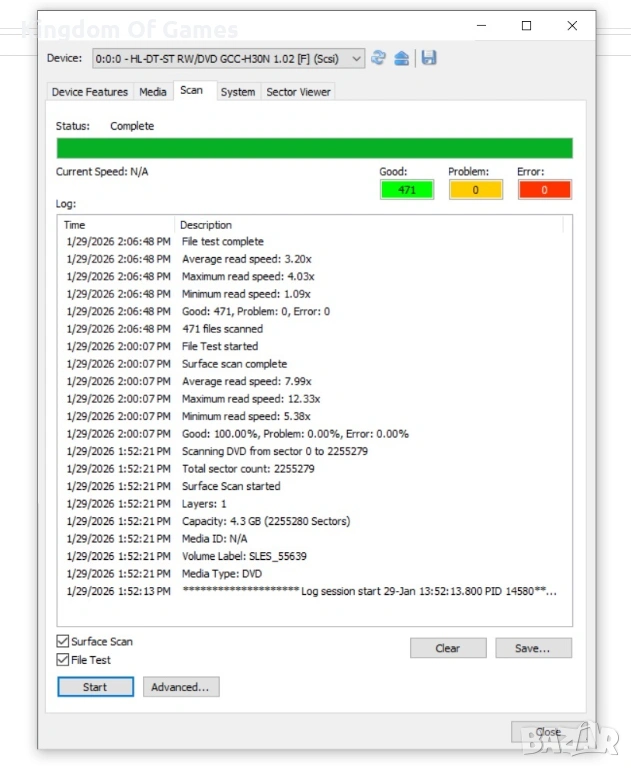631x768 pixels.
Task: Click the Save... log button
Action: coord(533,648)
